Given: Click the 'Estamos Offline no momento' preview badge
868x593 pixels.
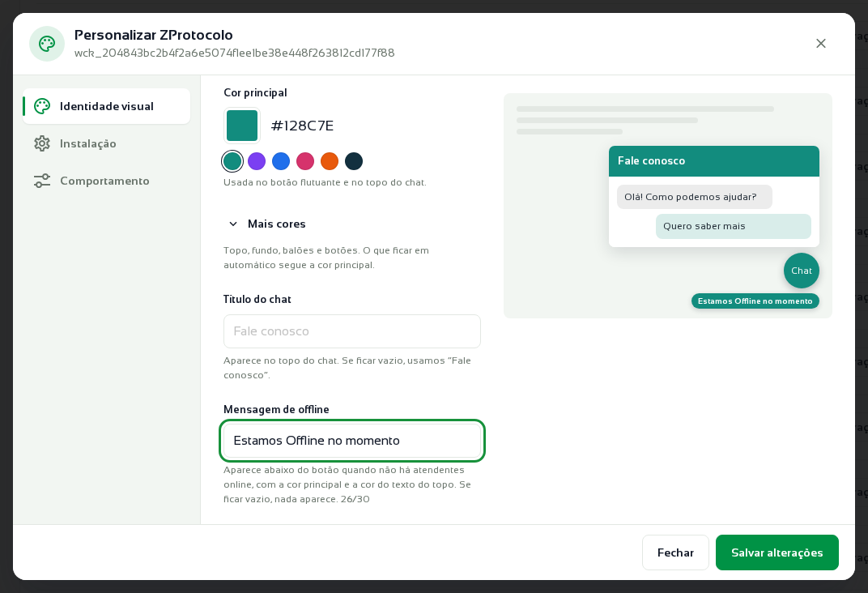Looking at the screenshot, I should pyautogui.click(x=755, y=301).
